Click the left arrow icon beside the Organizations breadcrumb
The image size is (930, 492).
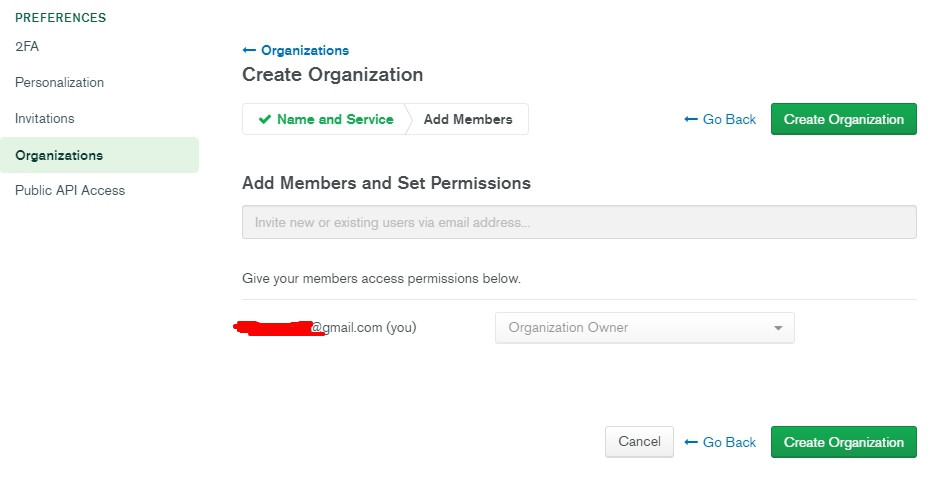(x=249, y=50)
